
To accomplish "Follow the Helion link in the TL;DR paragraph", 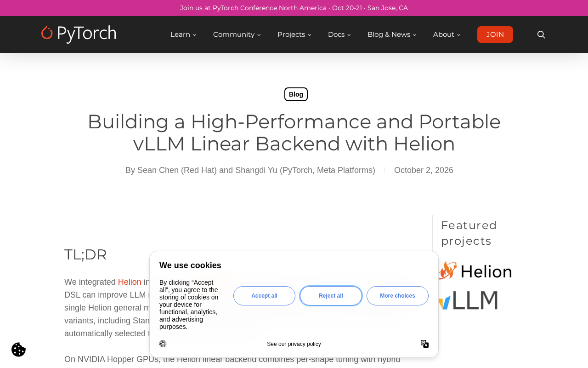I will coord(130,282).
